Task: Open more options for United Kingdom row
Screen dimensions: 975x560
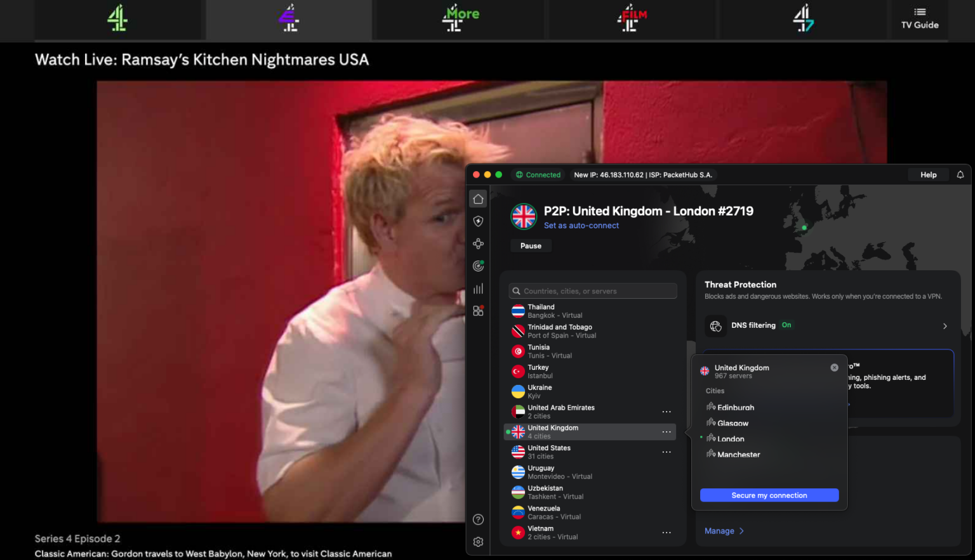Action: (667, 432)
